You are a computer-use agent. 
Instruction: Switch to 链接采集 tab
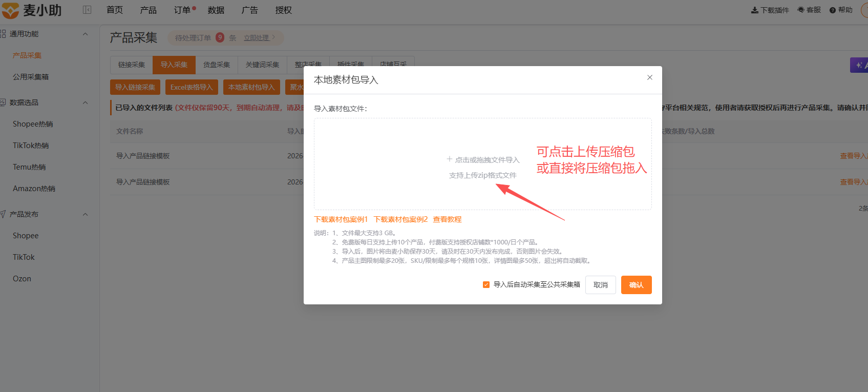[x=132, y=65]
